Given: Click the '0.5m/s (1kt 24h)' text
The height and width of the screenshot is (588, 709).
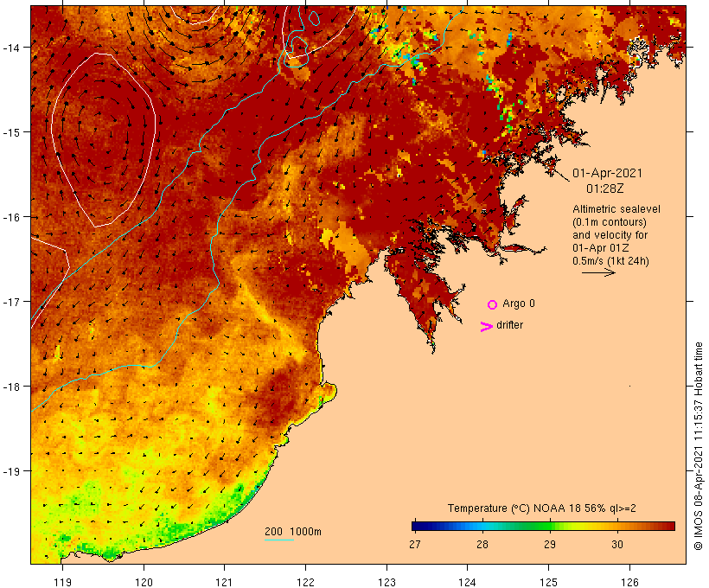Looking at the screenshot, I should click(x=610, y=261).
